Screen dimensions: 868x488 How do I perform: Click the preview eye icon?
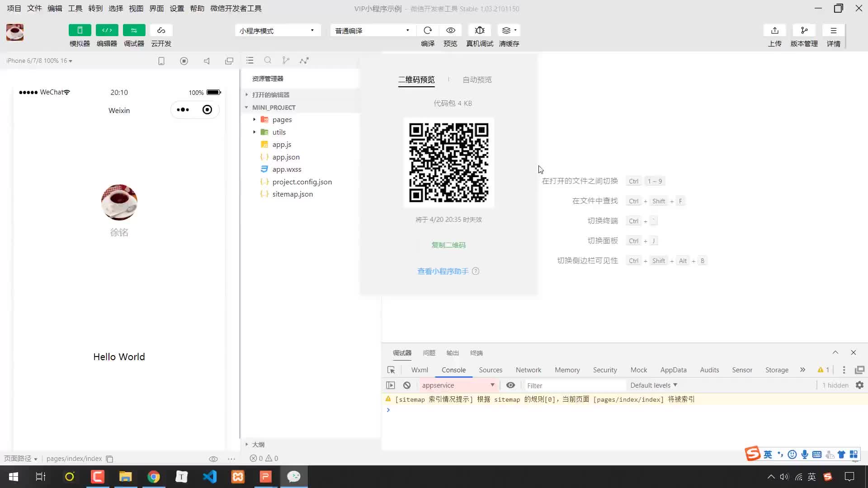coord(450,30)
